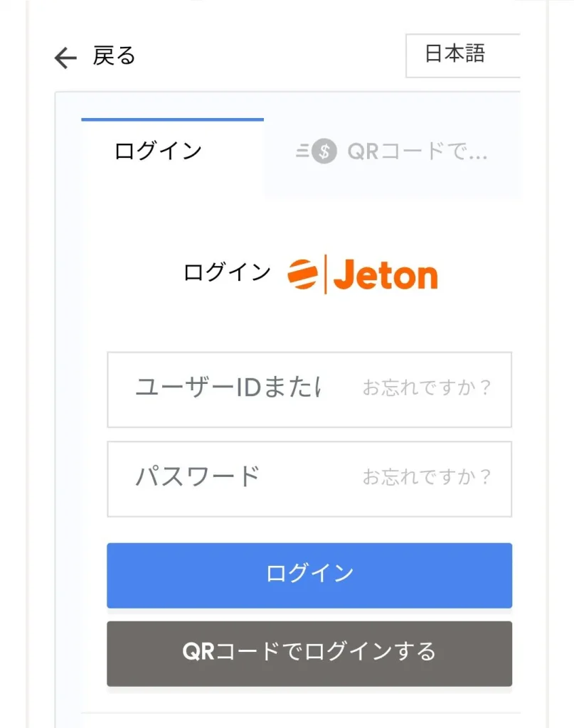Click the orange Jeton globe icon

pyautogui.click(x=302, y=274)
